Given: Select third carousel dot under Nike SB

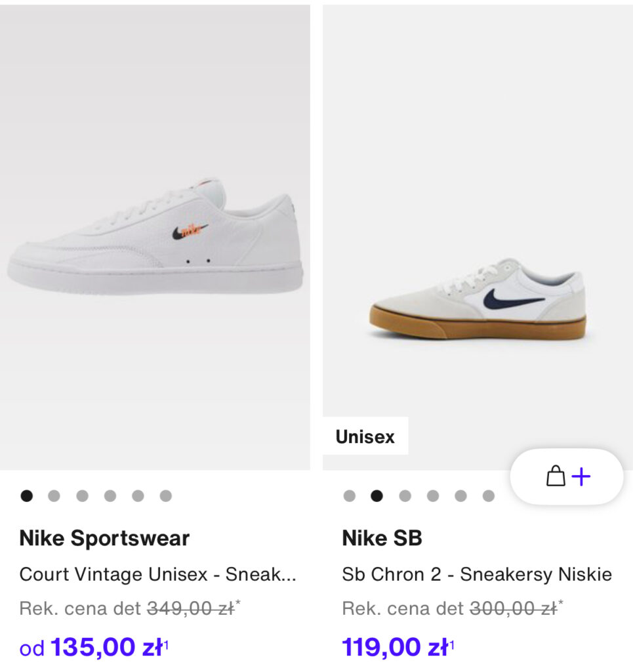Looking at the screenshot, I should [405, 496].
